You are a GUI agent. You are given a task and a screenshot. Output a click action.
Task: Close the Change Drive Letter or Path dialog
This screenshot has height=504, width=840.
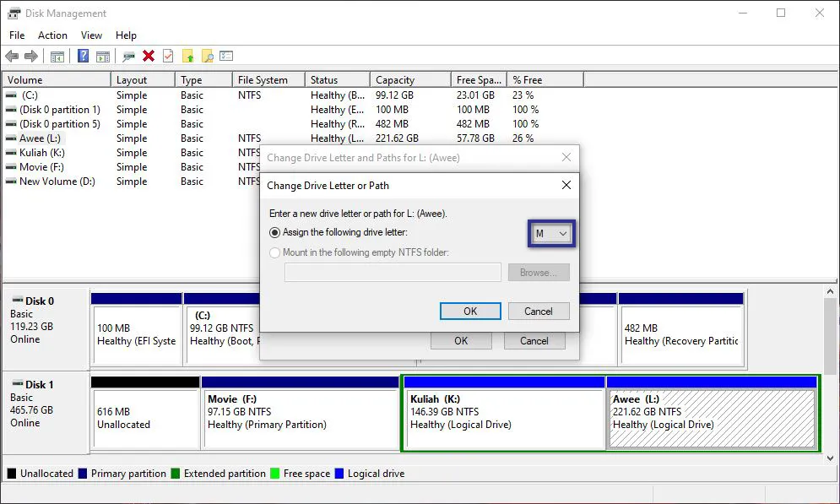[566, 185]
